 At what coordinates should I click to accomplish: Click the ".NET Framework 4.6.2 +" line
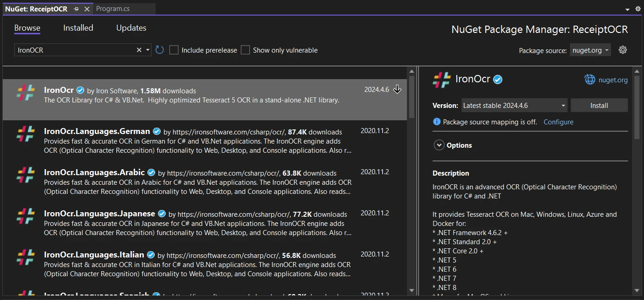(x=470, y=233)
